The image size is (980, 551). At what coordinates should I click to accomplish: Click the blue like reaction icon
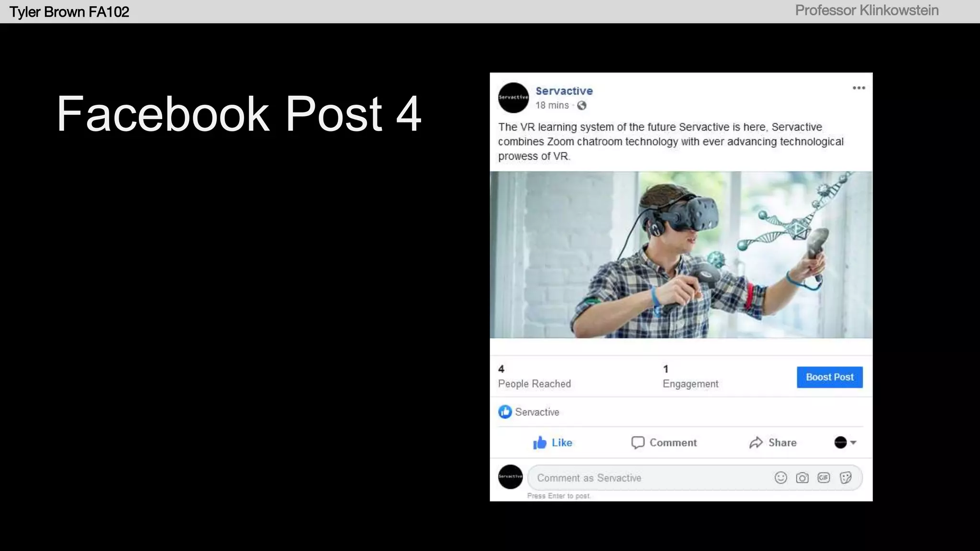pos(505,412)
